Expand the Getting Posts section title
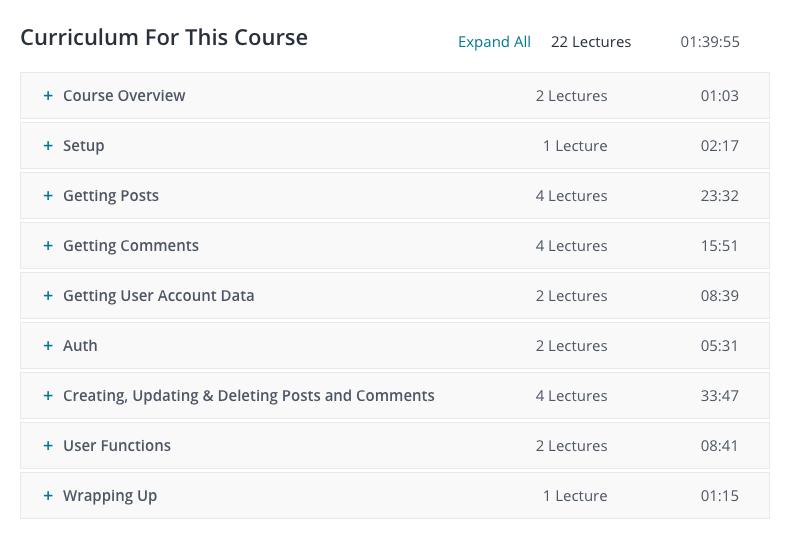Viewport: 789px width, 535px height. click(111, 196)
